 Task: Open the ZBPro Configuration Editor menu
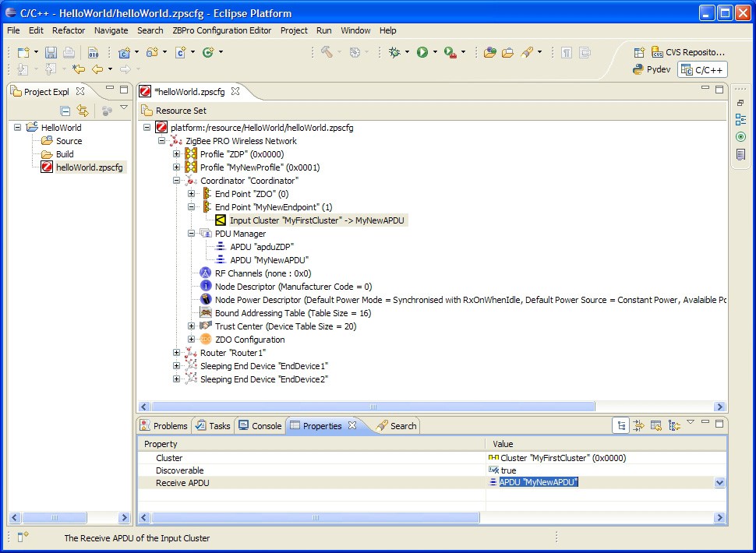[x=222, y=30]
